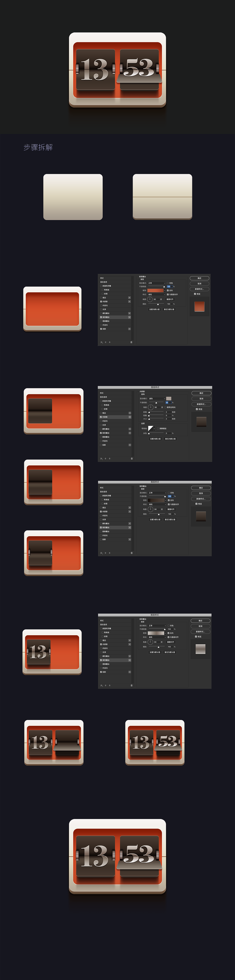Viewport: 235px width, 980px height.
Task: Click the move-effect-down arrow in the dark brown gradient dialog
Action: tap(110, 553)
